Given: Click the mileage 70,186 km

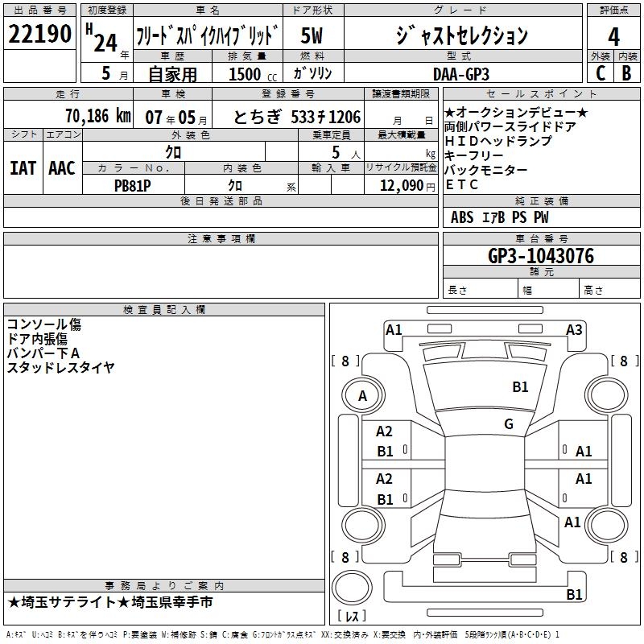Looking at the screenshot, I should [98, 116].
